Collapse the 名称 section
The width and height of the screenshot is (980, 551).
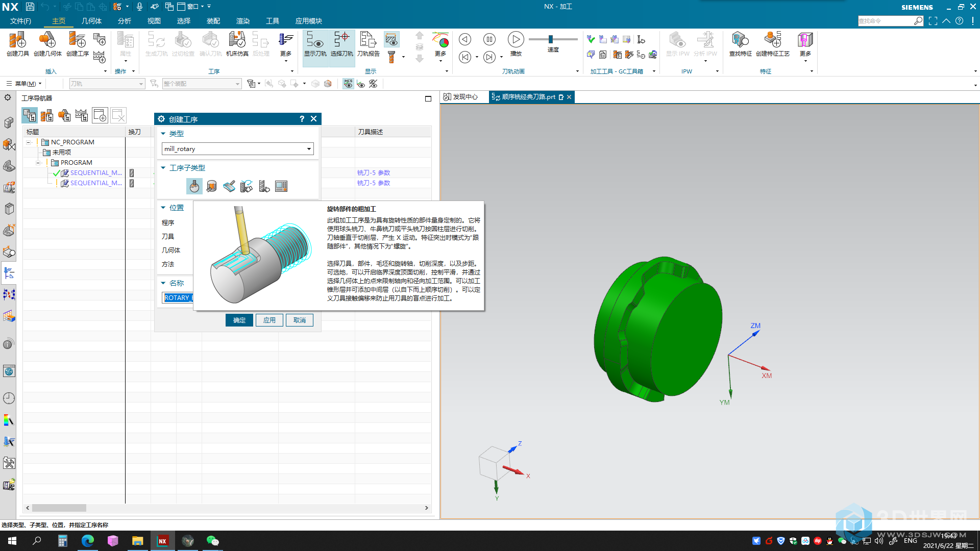point(163,283)
